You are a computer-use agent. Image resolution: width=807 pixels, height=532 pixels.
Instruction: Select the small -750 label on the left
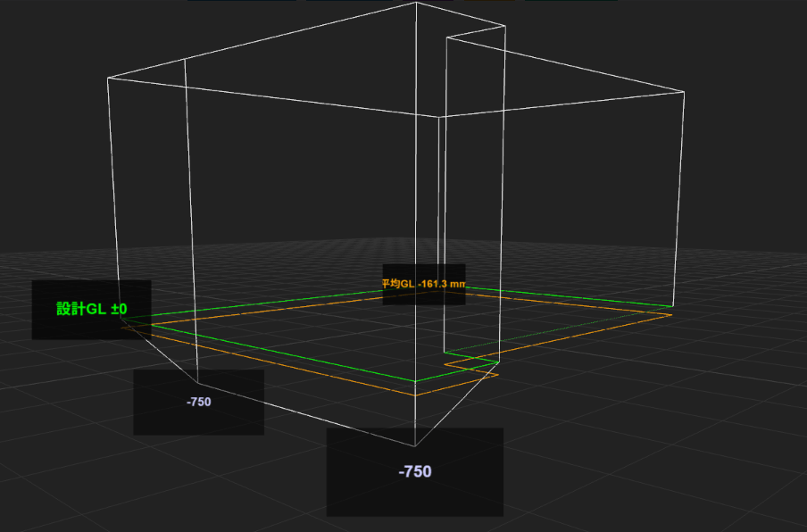(x=198, y=402)
